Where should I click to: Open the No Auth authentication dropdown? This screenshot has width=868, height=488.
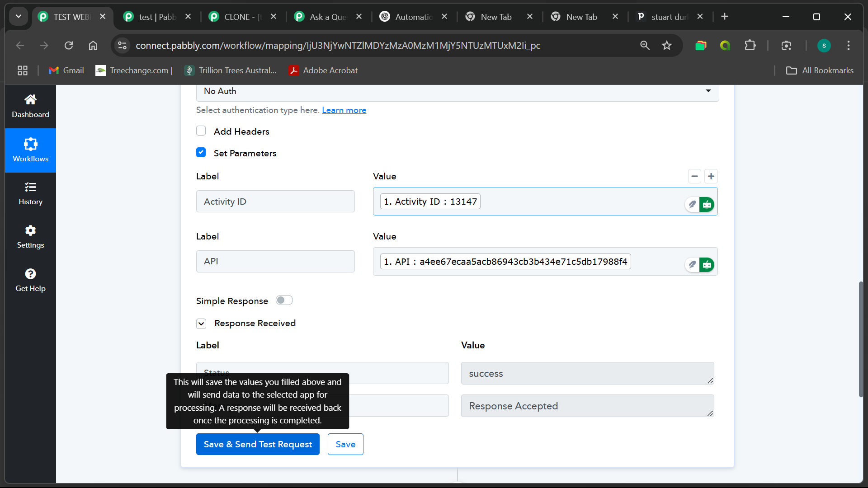point(458,91)
